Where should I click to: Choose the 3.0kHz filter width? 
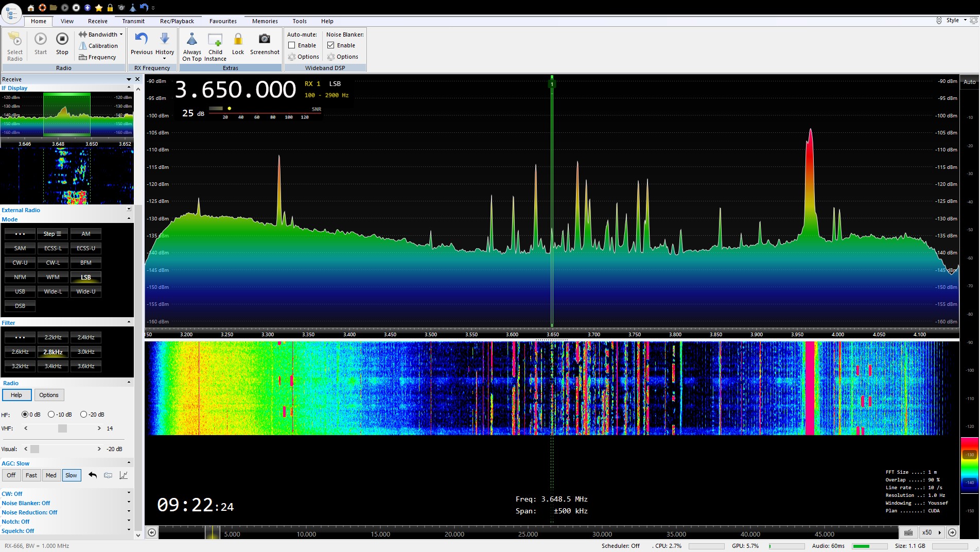pos(85,352)
